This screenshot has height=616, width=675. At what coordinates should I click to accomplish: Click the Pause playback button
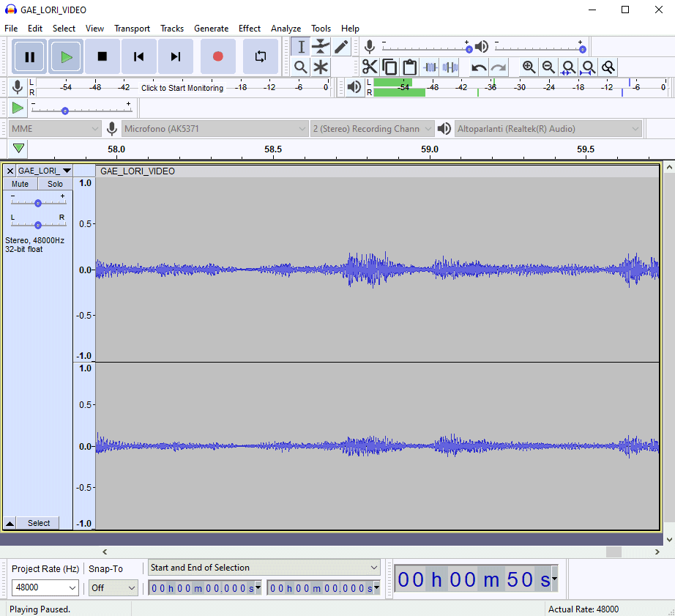tap(29, 56)
